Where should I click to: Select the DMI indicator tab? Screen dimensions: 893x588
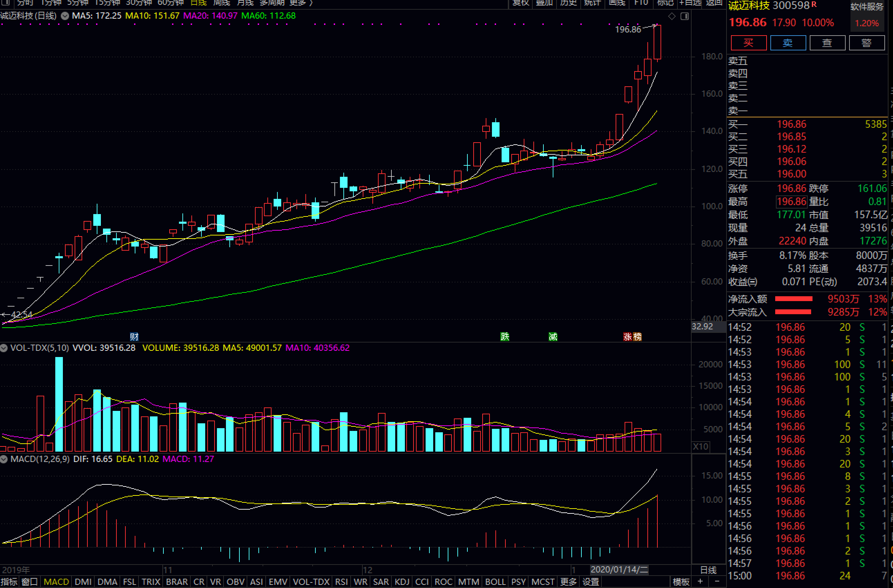click(x=83, y=582)
